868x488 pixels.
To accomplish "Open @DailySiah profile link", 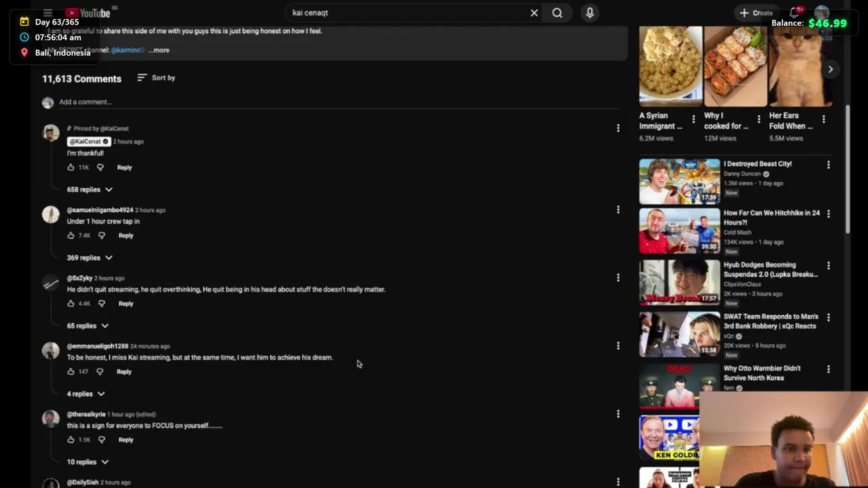I will pyautogui.click(x=82, y=483).
